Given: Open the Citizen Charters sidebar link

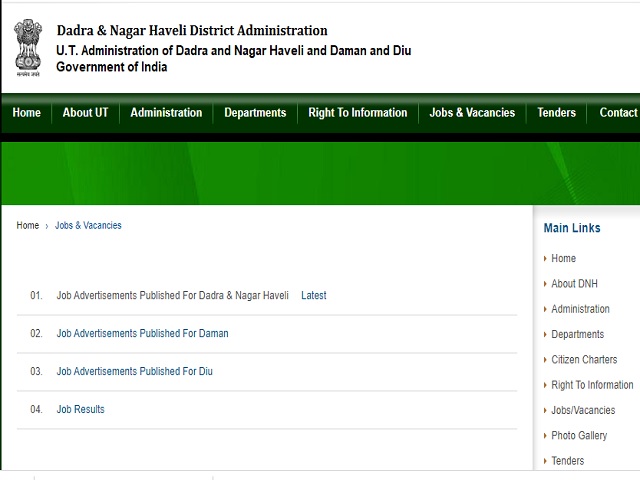Looking at the screenshot, I should (x=584, y=360).
